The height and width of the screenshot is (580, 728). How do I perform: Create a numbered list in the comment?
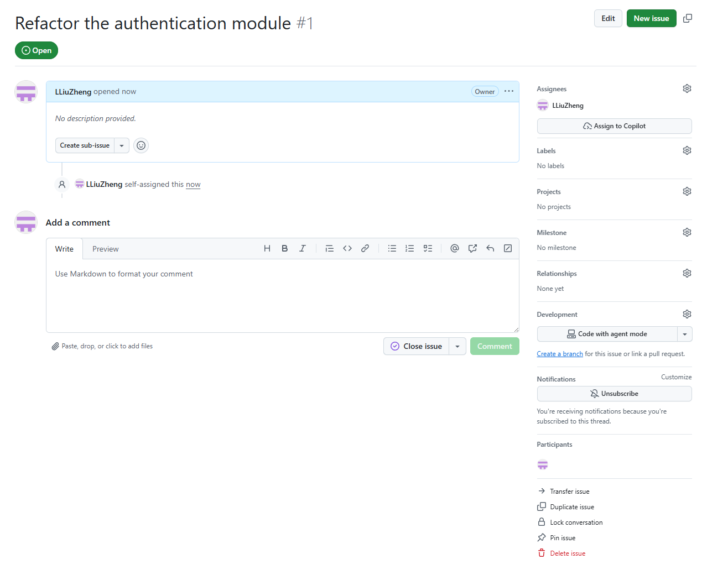[409, 248]
